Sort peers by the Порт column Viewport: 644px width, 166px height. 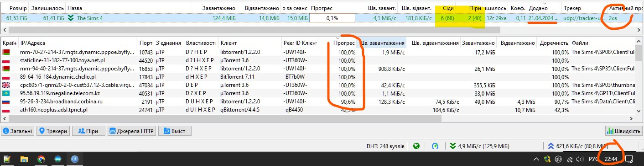[x=146, y=43]
